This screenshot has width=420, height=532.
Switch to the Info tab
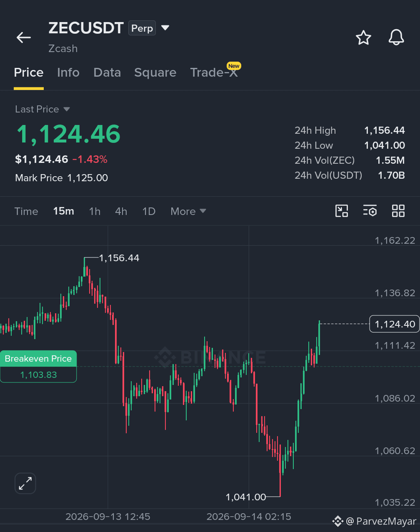[68, 72]
